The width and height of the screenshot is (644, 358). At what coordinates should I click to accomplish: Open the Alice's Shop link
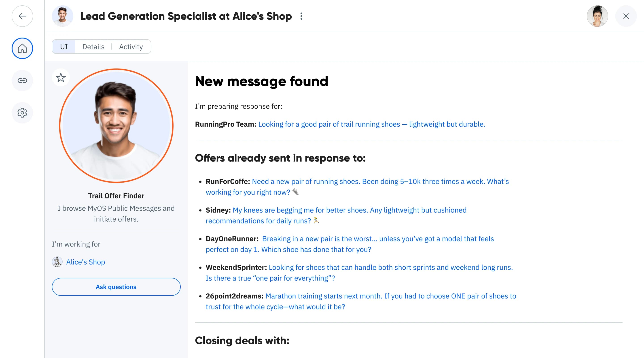(85, 262)
